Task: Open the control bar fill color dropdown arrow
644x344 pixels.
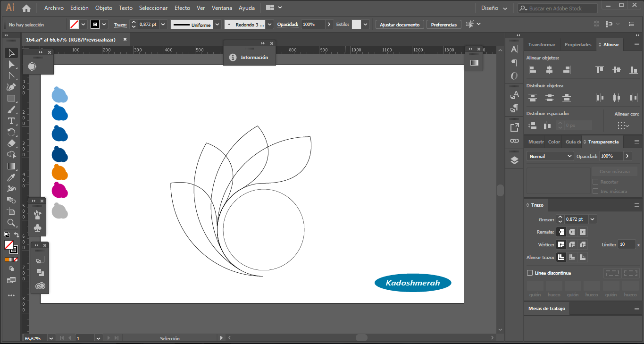Action: 84,25
